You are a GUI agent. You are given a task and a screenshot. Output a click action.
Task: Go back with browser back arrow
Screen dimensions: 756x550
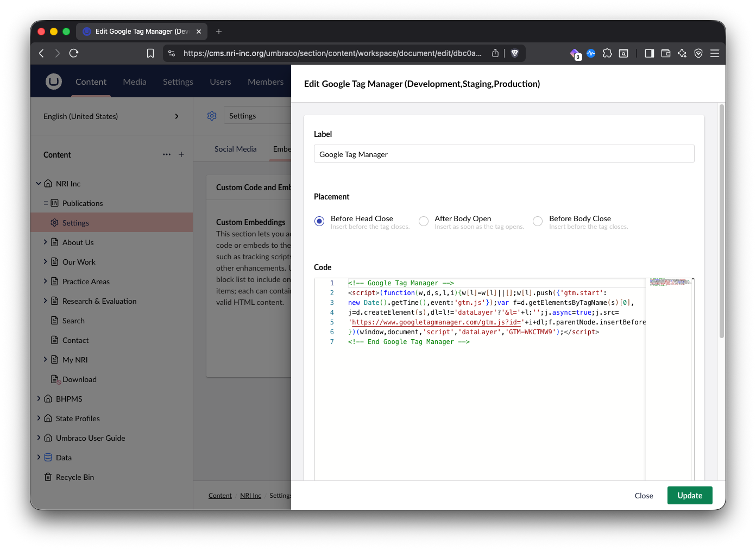coord(41,53)
